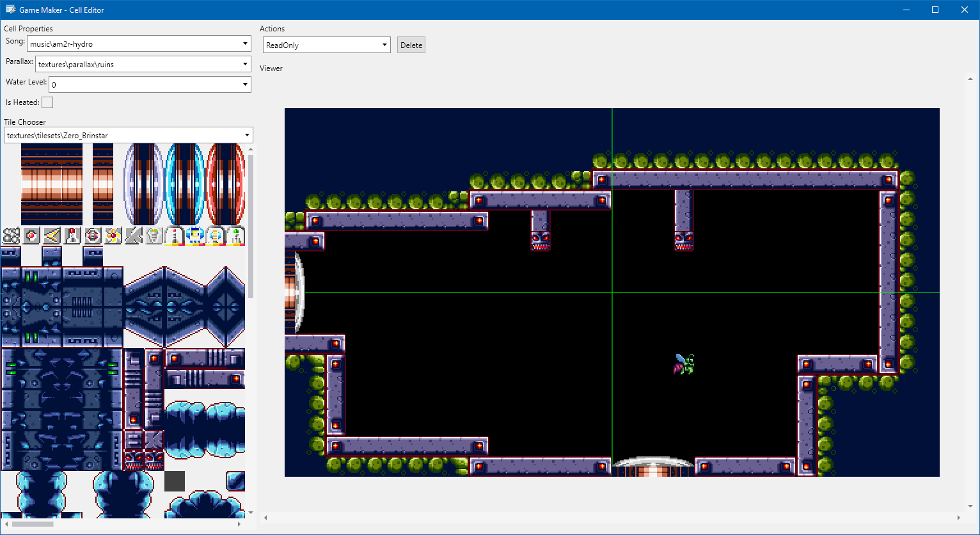
Task: Select the yellow pinwheel screw block tile
Action: [113, 236]
